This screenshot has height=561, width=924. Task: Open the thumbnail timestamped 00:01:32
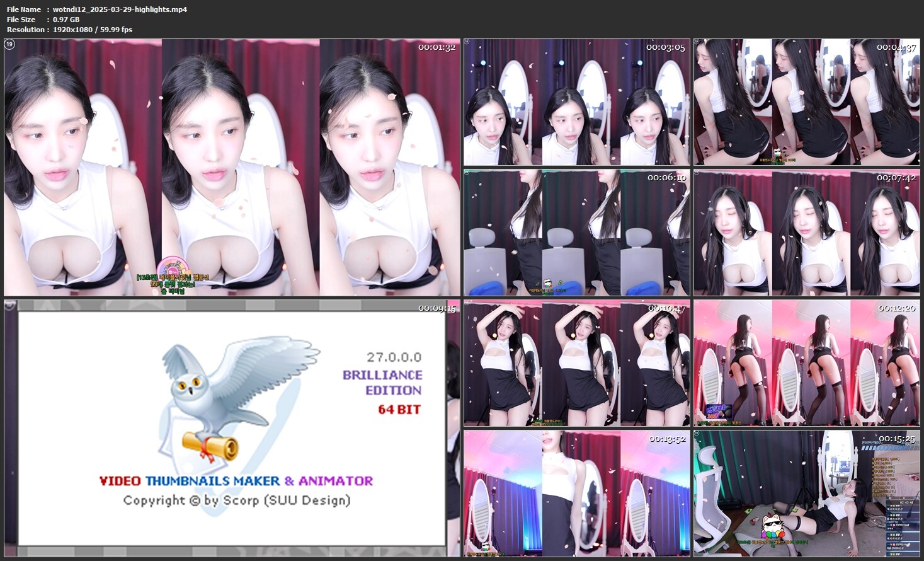[x=232, y=167]
